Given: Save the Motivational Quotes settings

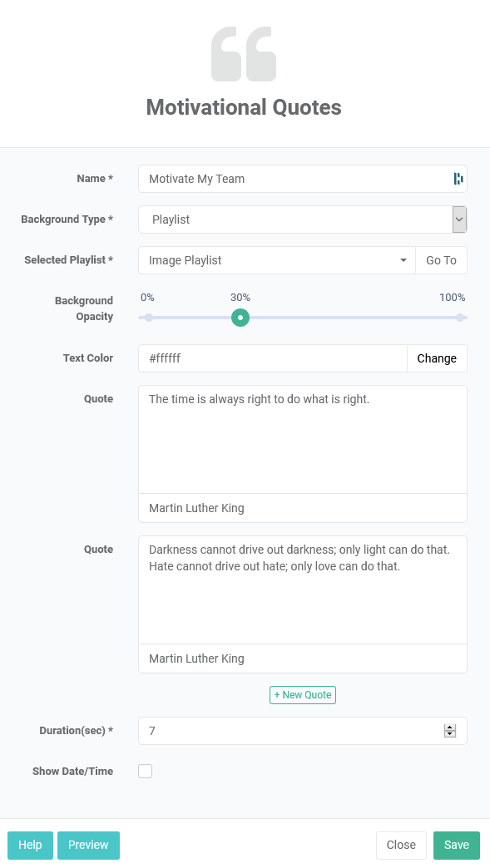Looking at the screenshot, I should [457, 846].
